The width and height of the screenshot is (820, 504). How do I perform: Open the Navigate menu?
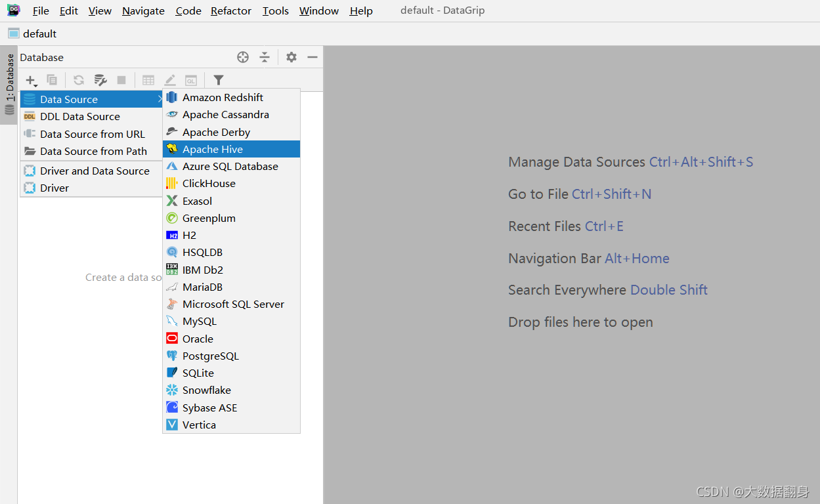143,10
